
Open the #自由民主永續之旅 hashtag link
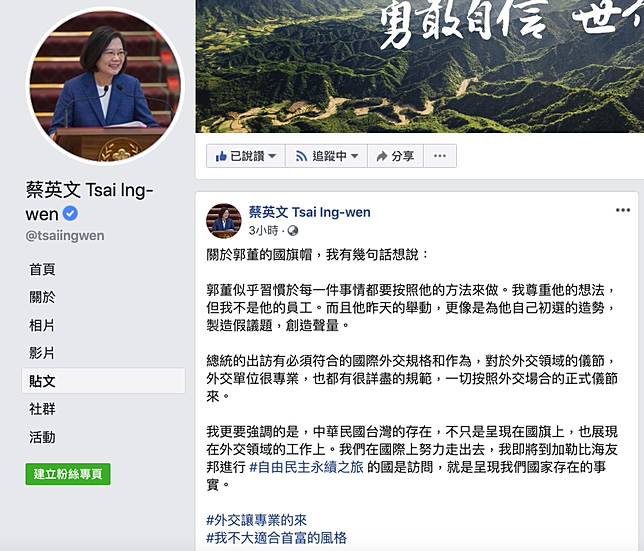point(306,467)
